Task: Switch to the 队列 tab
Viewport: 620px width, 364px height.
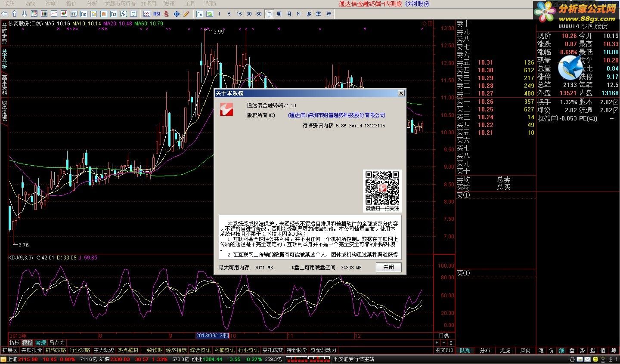Action: pyautogui.click(x=465, y=351)
